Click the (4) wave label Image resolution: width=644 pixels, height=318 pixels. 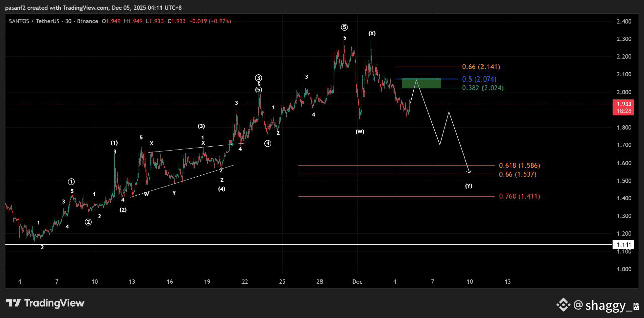pos(221,189)
